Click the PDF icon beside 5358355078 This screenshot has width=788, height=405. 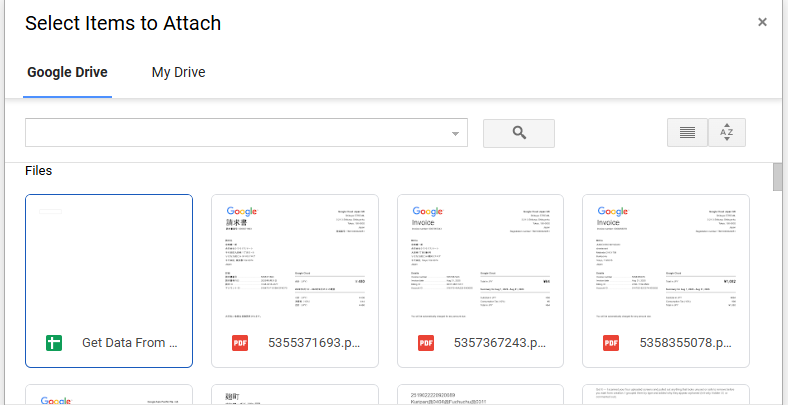point(611,343)
